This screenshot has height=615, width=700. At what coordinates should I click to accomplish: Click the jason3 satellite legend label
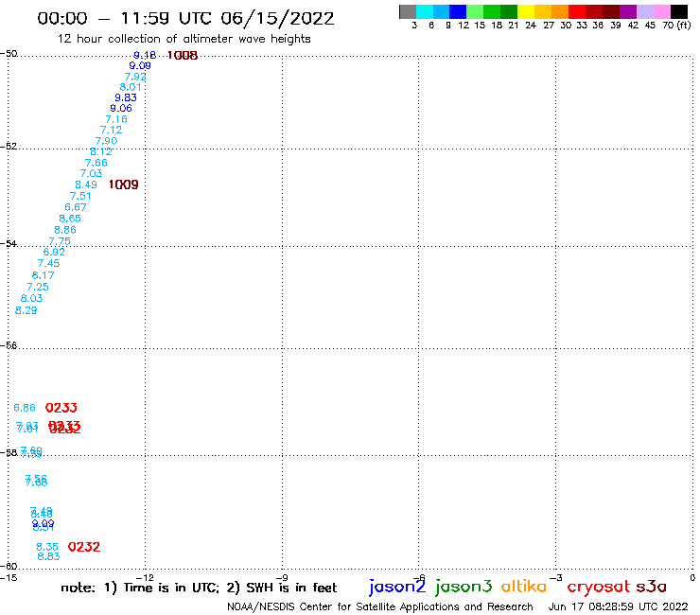[464, 587]
